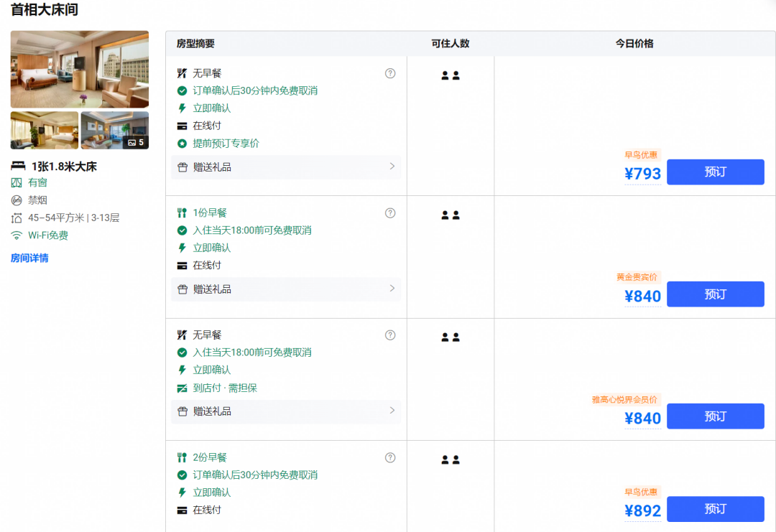The width and height of the screenshot is (776, 532).
Task: Click the no-smoking icon beside 禁烟
Action: pyautogui.click(x=17, y=200)
